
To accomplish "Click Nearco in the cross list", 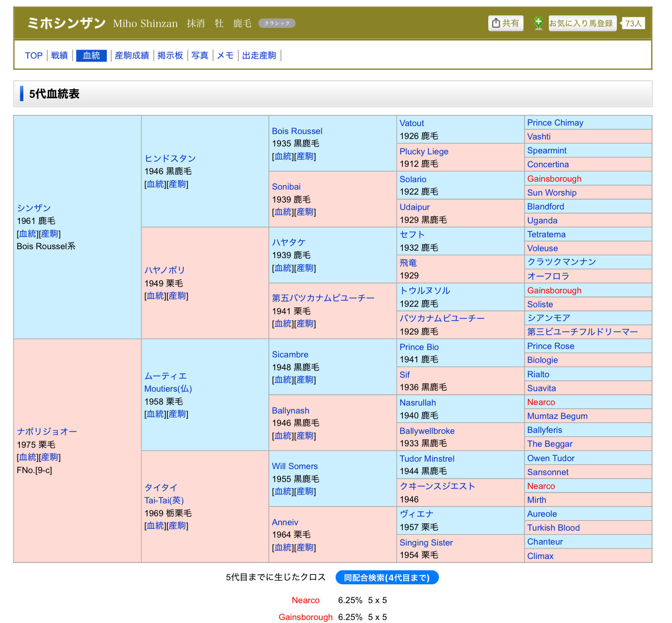I will click(305, 600).
